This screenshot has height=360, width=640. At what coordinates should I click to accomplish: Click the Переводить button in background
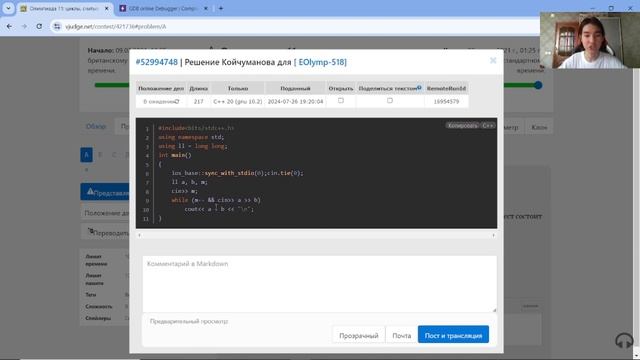click(105, 232)
